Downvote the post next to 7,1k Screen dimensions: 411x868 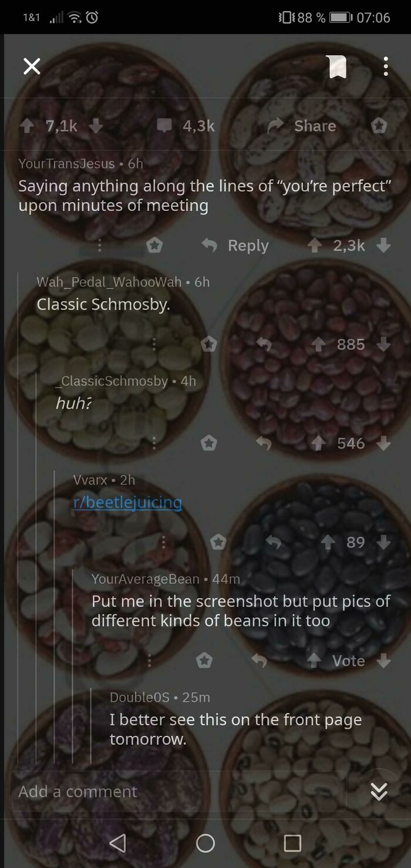click(96, 126)
